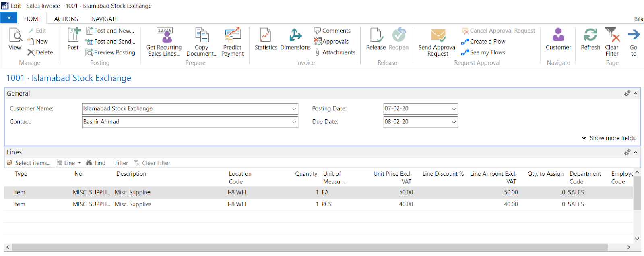Select Post and New action
This screenshot has width=644, height=256.
click(x=110, y=31)
